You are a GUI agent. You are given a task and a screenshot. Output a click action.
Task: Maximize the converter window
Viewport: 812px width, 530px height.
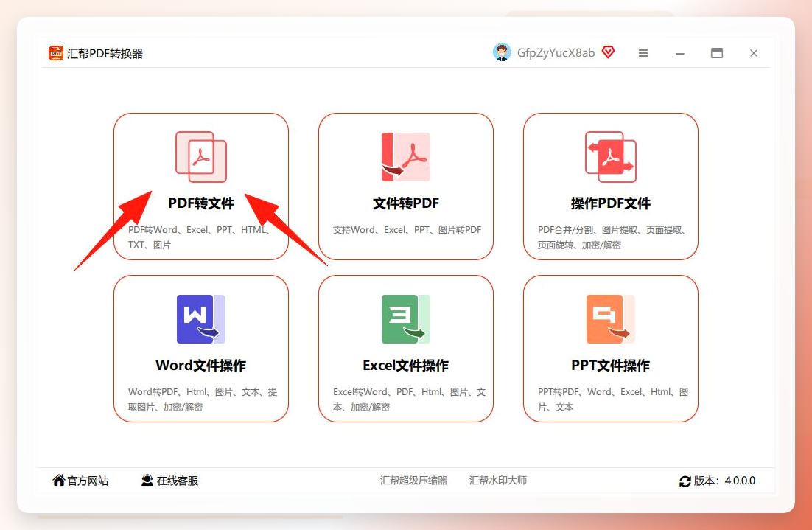point(717,53)
